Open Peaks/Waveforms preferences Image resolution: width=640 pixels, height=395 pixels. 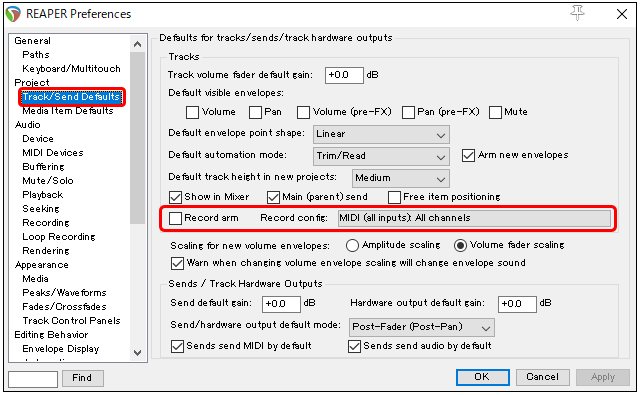coord(64,293)
